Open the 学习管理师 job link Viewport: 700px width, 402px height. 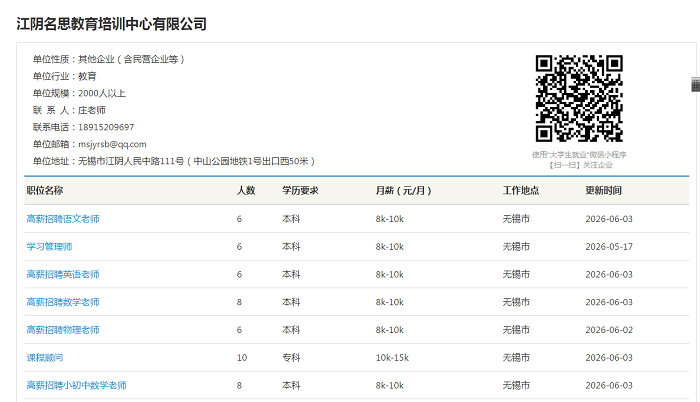pos(49,247)
